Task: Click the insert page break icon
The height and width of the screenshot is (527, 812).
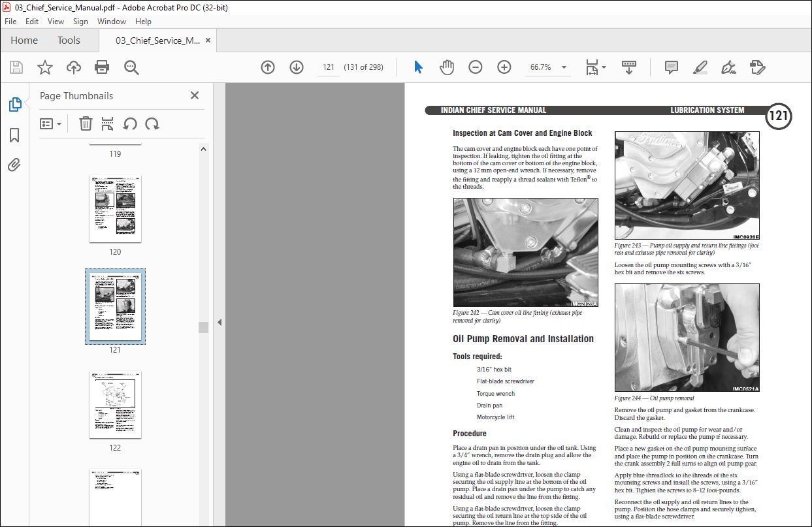Action: click(x=108, y=123)
